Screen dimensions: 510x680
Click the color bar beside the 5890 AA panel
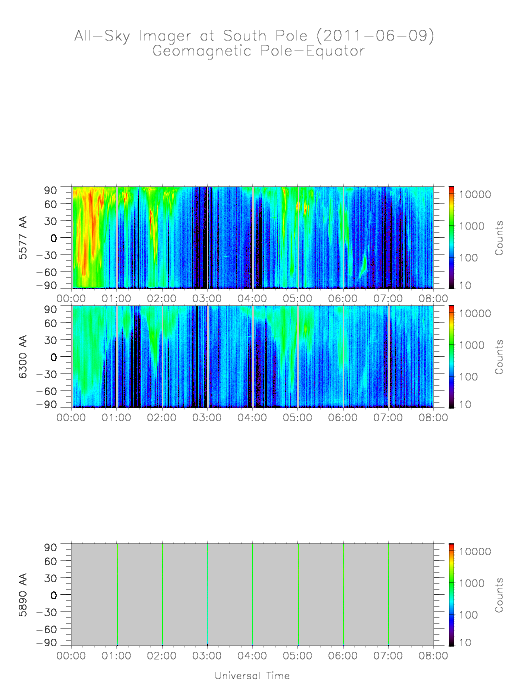[451, 595]
